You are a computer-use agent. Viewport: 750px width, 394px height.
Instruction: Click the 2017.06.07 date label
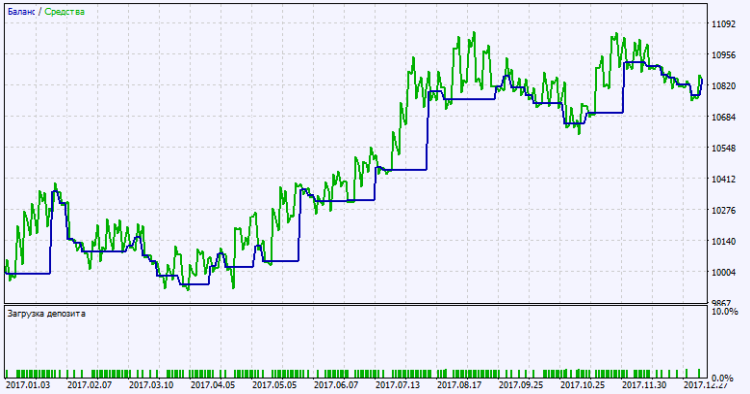pos(336,385)
